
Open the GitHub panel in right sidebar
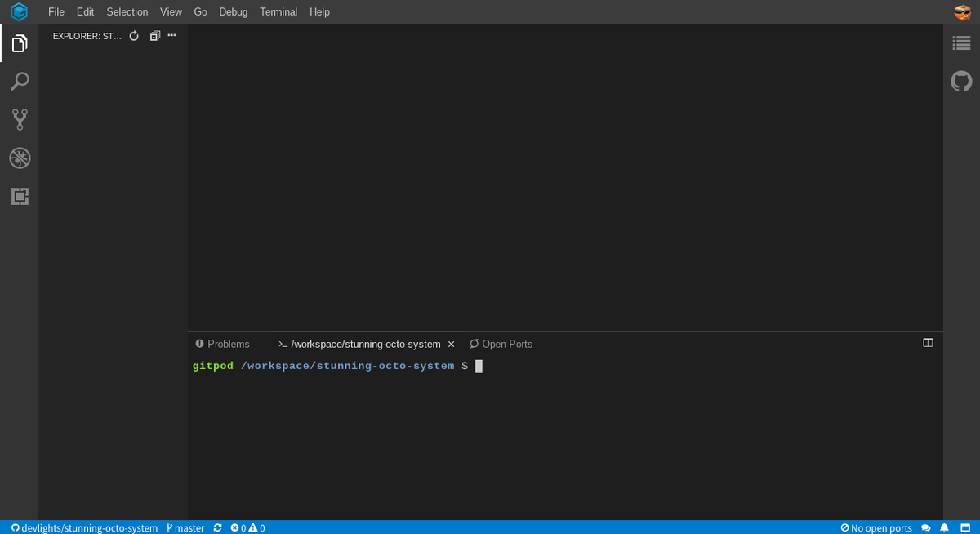(x=961, y=81)
